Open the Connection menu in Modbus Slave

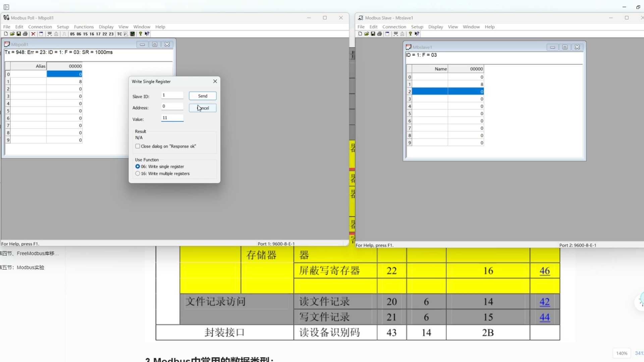click(394, 27)
